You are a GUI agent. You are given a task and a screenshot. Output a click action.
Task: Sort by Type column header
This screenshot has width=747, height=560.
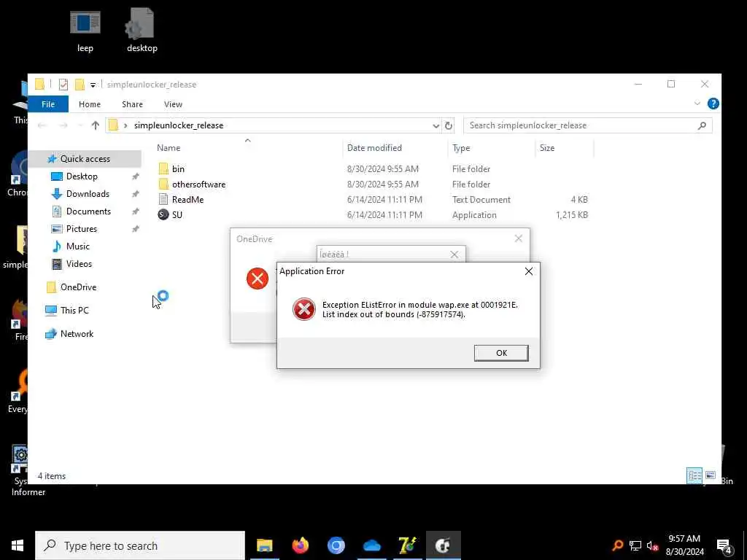(461, 147)
